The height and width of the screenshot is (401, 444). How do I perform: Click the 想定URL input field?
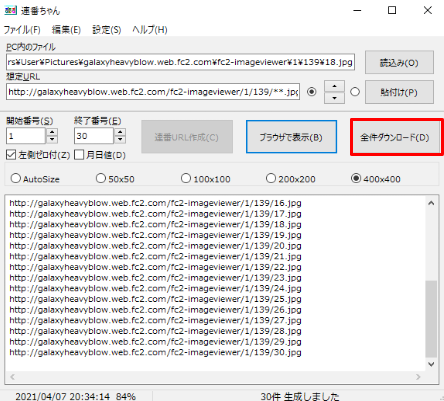pyautogui.click(x=153, y=92)
